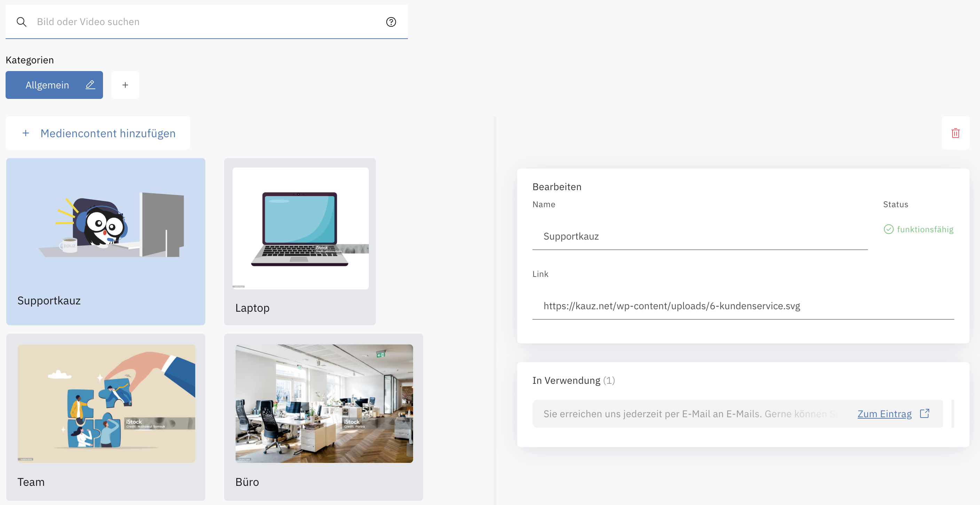
Task: Click the Laptop card label
Action: tap(252, 308)
